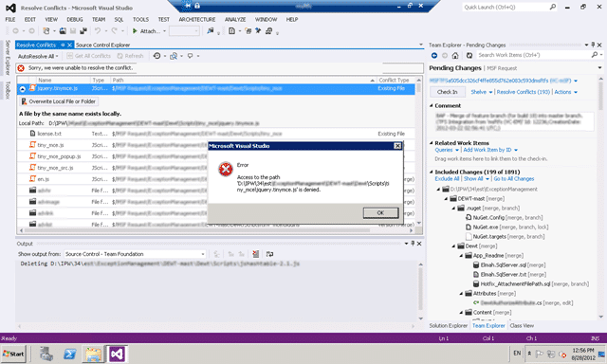
Task: Close the Microsoft Visual Studio error dialog
Action: click(x=397, y=146)
